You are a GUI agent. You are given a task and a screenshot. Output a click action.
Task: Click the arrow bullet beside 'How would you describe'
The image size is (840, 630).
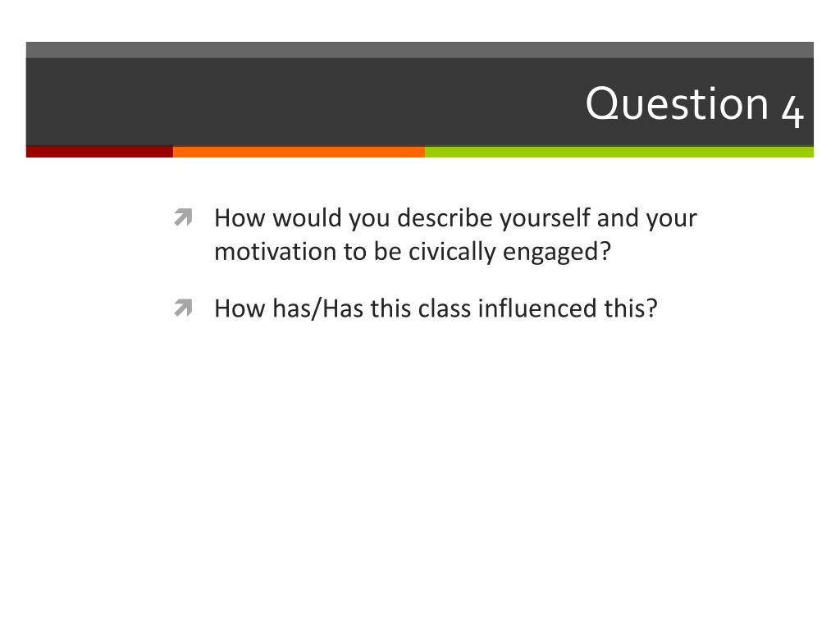pyautogui.click(x=183, y=218)
